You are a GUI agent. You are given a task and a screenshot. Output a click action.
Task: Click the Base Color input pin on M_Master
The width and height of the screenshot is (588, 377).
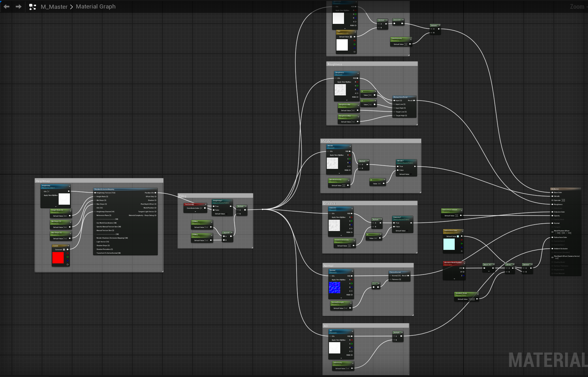(553, 192)
